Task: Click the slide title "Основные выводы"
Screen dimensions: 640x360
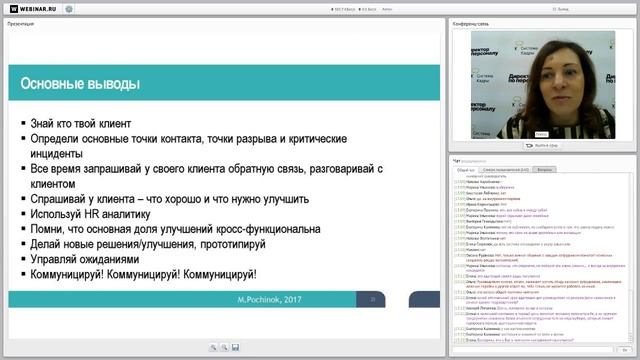Action: tap(80, 83)
